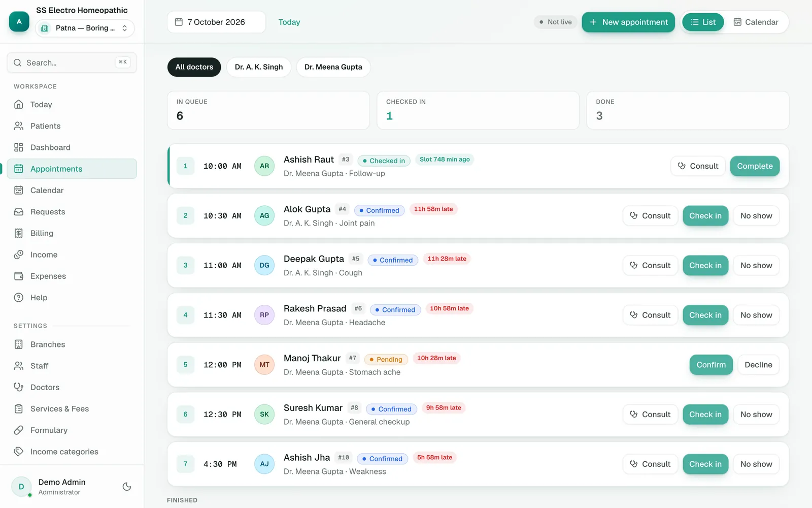The width and height of the screenshot is (812, 508).
Task: Click the SS Electro Homeopathic logo avatar
Action: (x=19, y=22)
